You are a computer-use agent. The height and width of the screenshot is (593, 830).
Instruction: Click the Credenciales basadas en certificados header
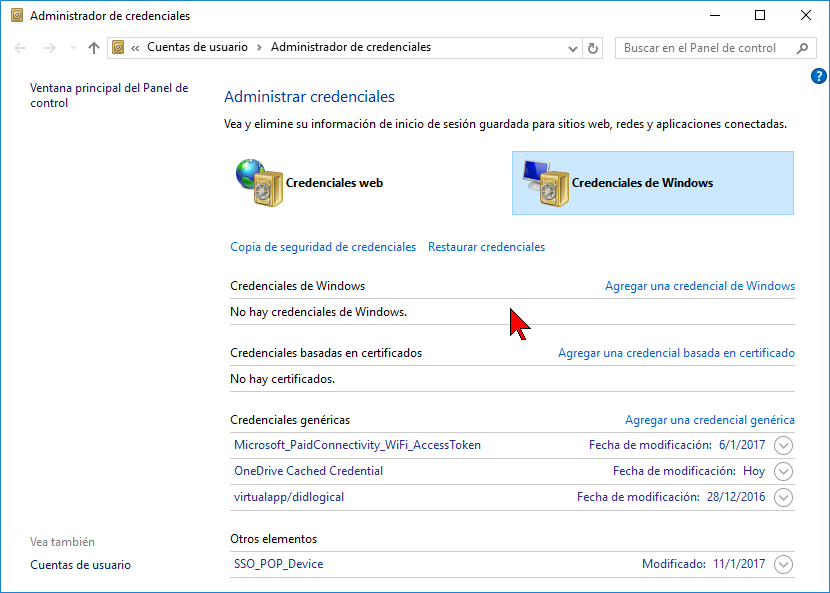326,353
